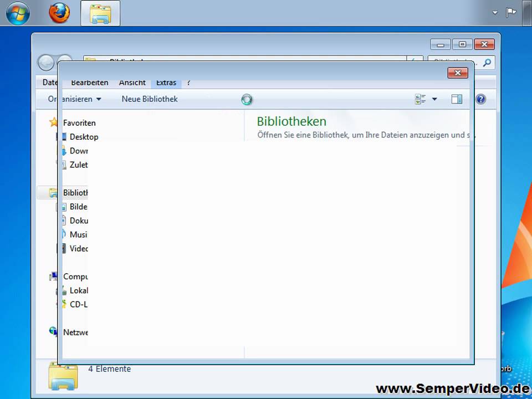
Task: Change the view with the view icon
Action: [421, 99]
